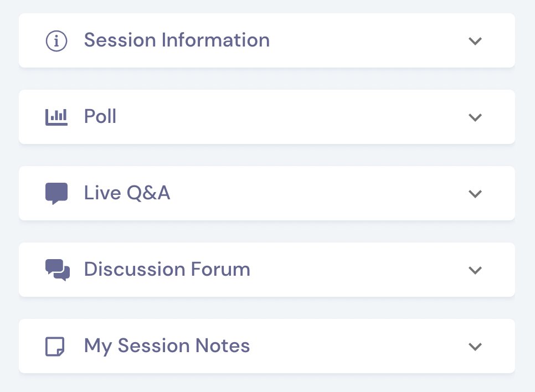Select the Session Information title text
The width and height of the screenshot is (535, 392).
[177, 40]
